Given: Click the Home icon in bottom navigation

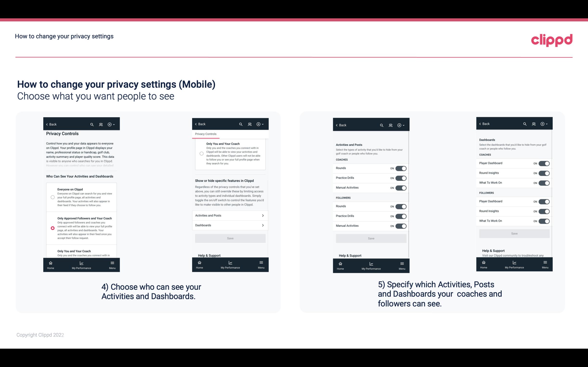Looking at the screenshot, I should [50, 263].
